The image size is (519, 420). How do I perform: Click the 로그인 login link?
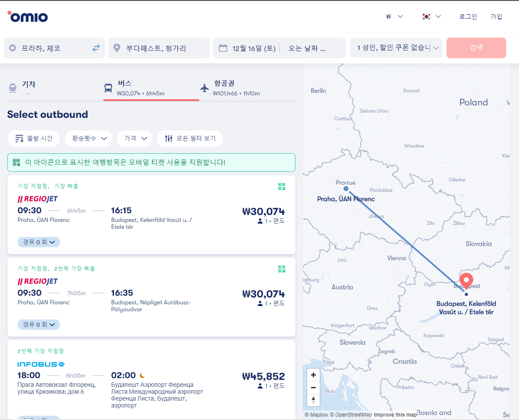(468, 16)
